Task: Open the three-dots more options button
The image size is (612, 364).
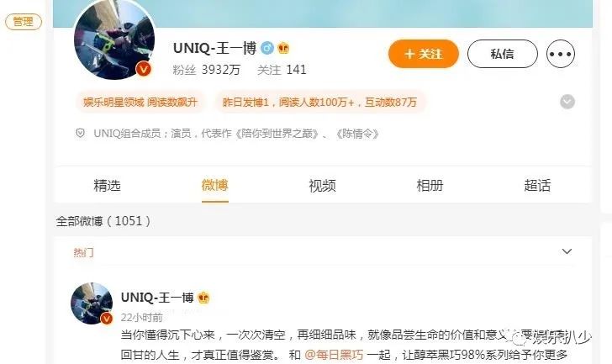Action: point(561,54)
